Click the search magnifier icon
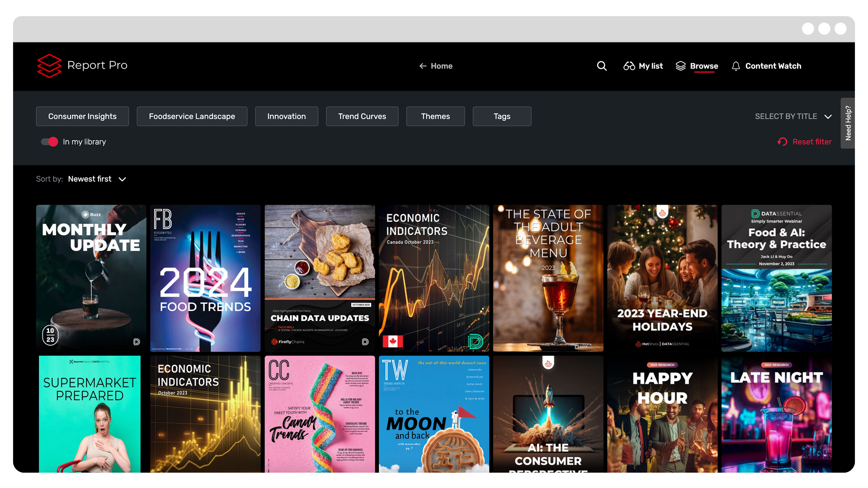 pyautogui.click(x=602, y=66)
